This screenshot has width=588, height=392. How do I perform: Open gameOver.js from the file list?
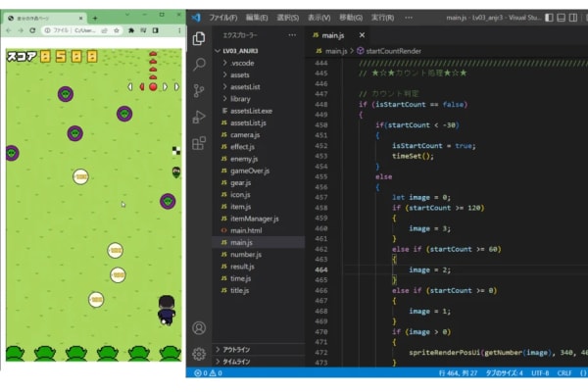247,171
